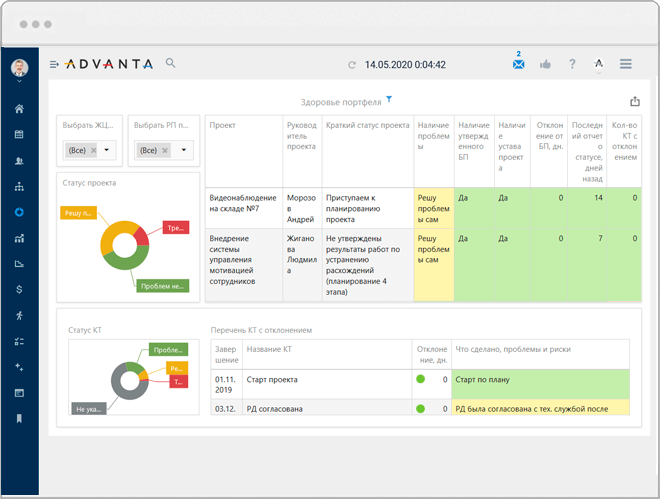Open the calendar icon in sidebar
The height and width of the screenshot is (499, 660).
[19, 134]
